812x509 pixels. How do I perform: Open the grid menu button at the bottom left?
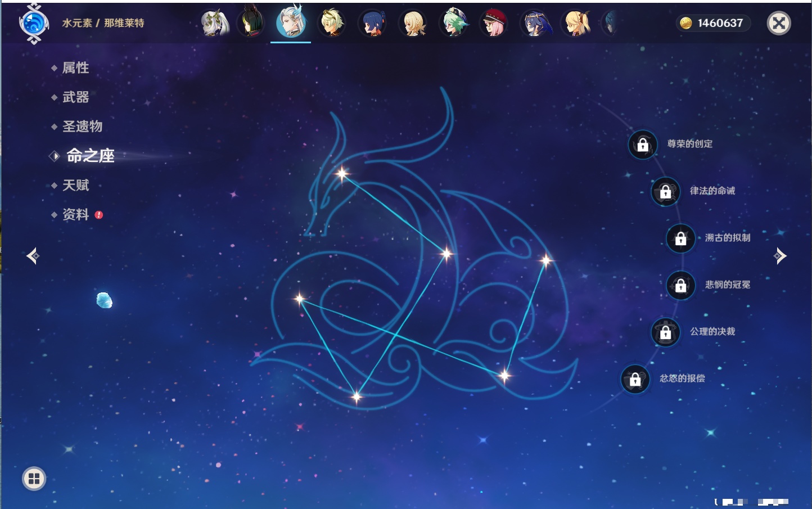(34, 479)
